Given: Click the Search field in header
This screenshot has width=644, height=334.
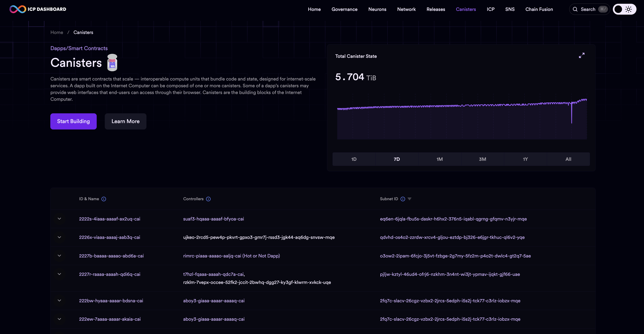Looking at the screenshot, I should click(x=590, y=9).
